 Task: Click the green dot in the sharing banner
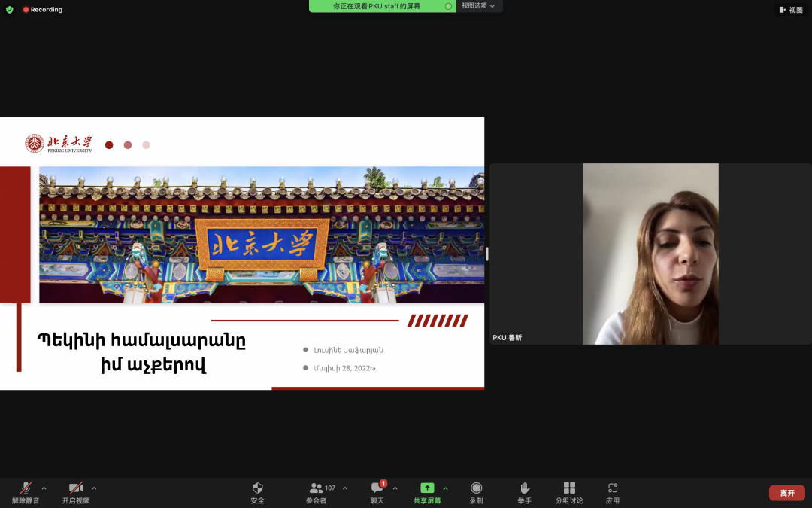pyautogui.click(x=448, y=6)
